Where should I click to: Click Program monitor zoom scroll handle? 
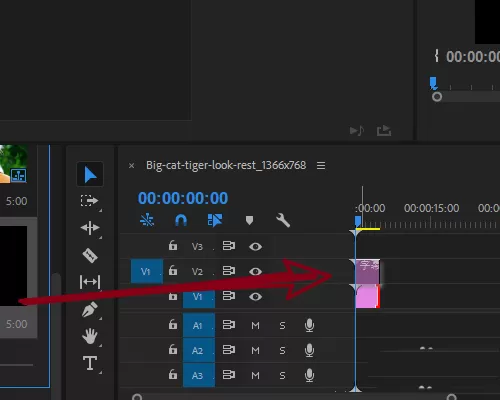click(x=437, y=97)
